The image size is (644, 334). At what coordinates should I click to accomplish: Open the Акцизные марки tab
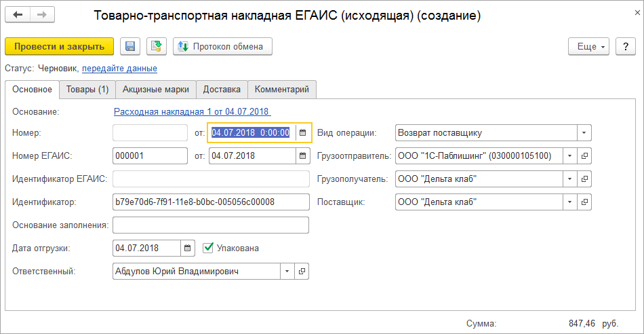[x=156, y=89]
